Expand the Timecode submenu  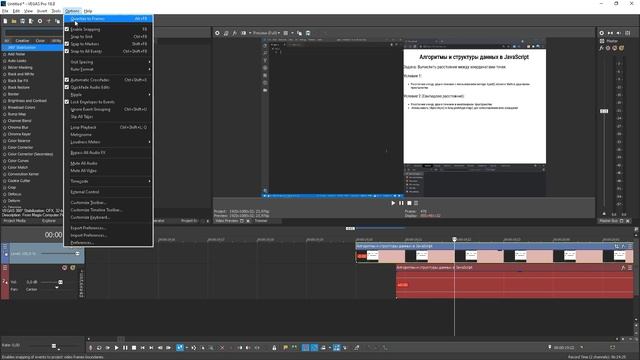[x=108, y=181]
